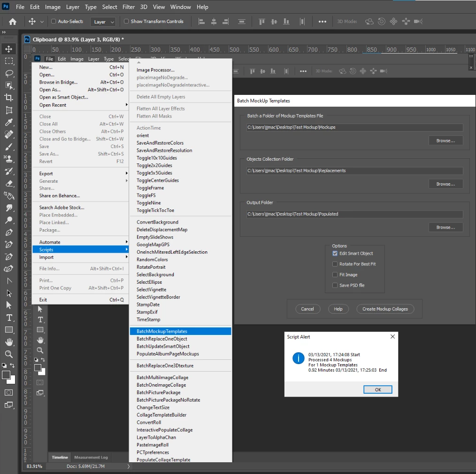
Task: Click the three-dots more options in top bar
Action: click(x=322, y=22)
